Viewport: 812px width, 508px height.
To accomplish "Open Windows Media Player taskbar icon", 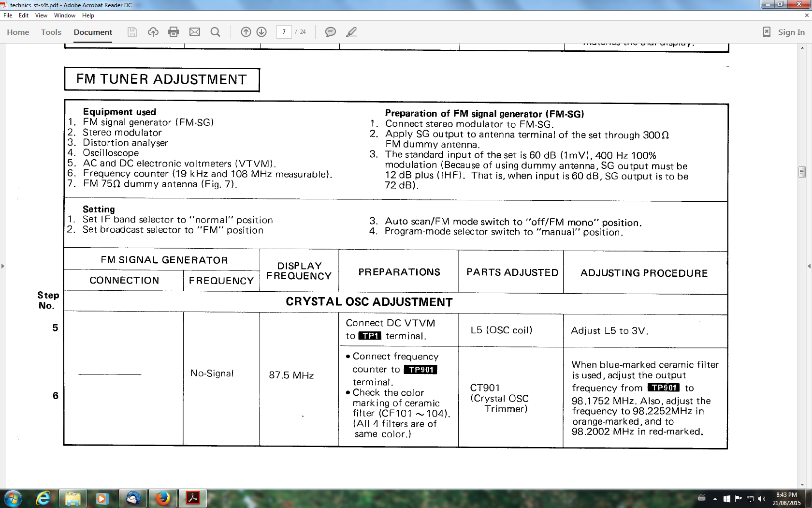I will (x=101, y=498).
